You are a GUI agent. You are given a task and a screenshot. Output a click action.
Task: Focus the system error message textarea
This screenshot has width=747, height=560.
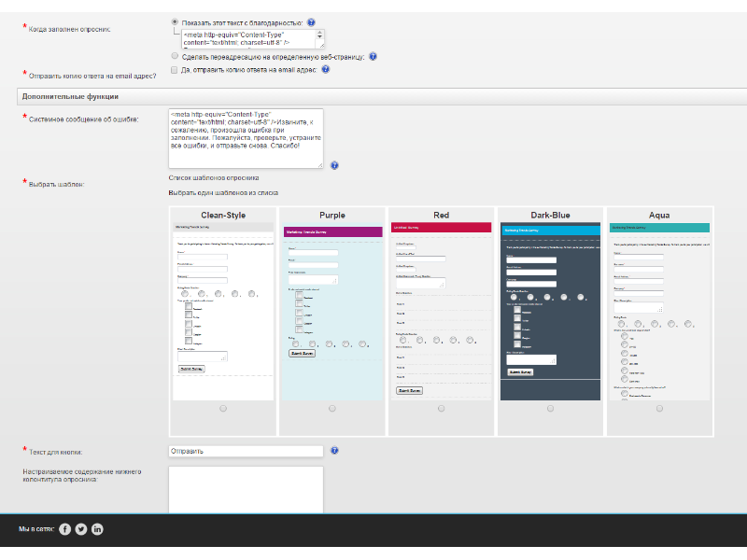(246, 138)
